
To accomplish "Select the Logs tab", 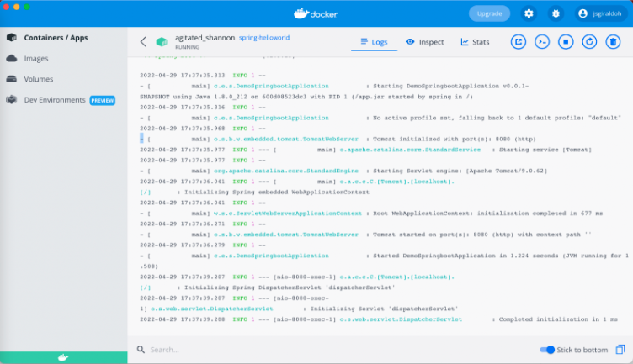I will point(373,41).
